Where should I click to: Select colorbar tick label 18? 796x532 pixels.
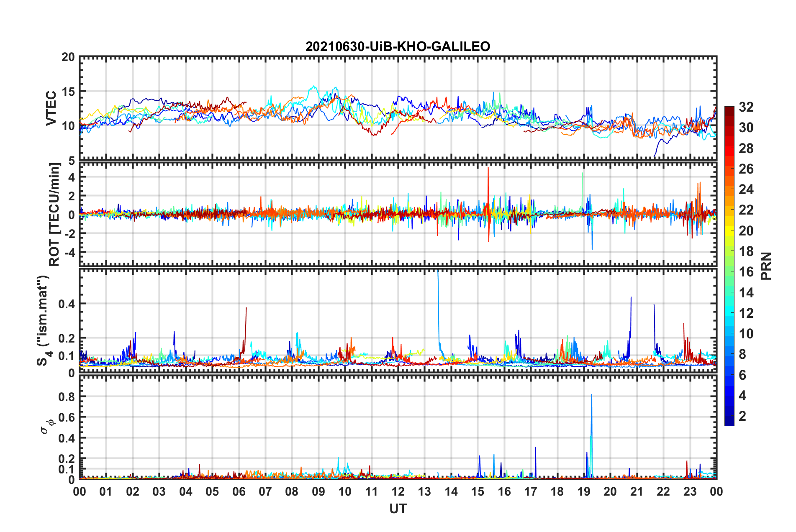(x=746, y=251)
